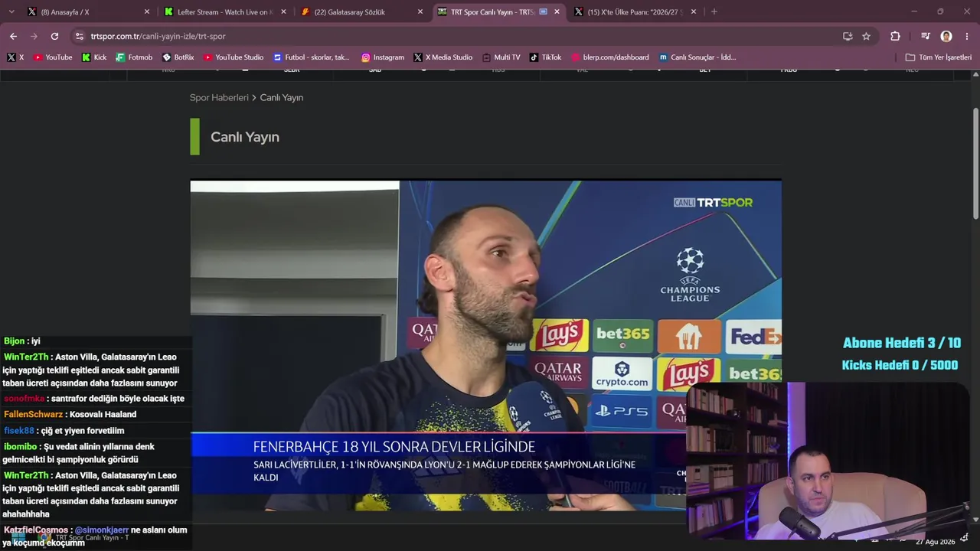Close the Anasayfa / X tab
The image size is (980, 551).
[x=147, y=11]
